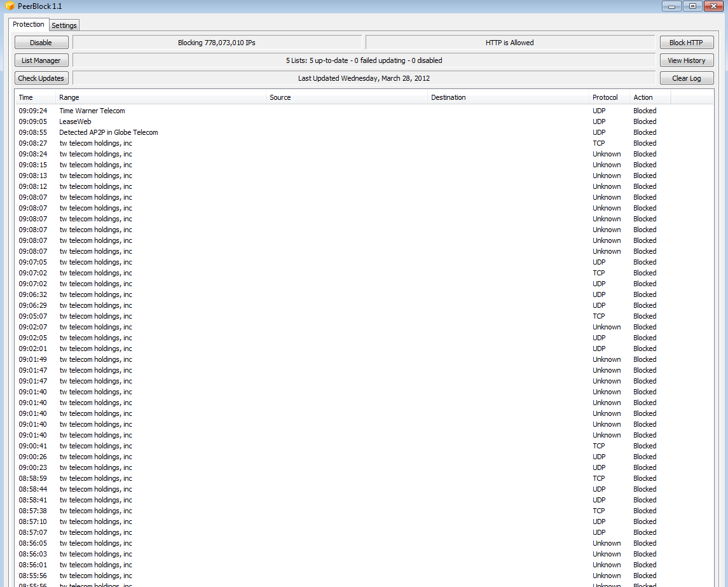Select the log row at 09:08:12
This screenshot has height=587, width=728.
click(364, 186)
